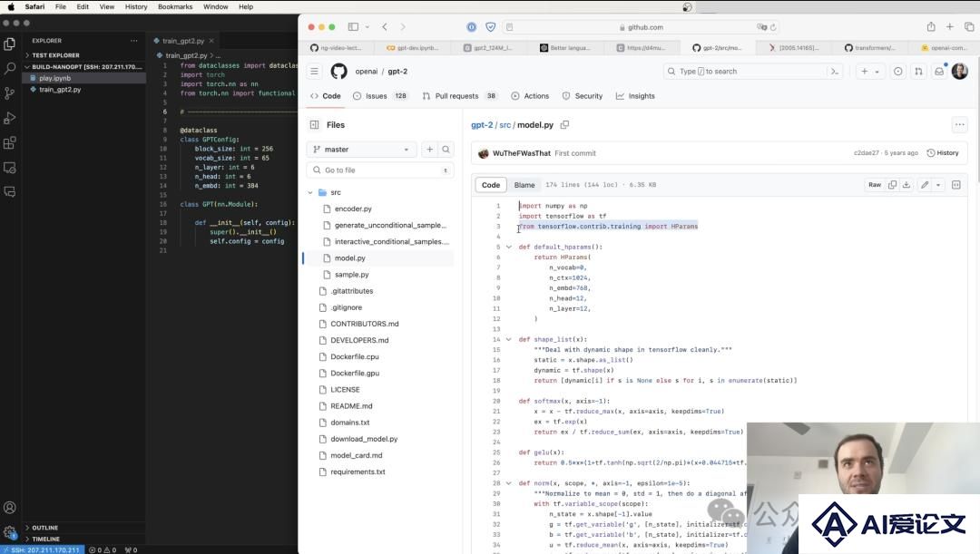This screenshot has height=554, width=980.
Task: Open the openai owner link
Action: [367, 72]
